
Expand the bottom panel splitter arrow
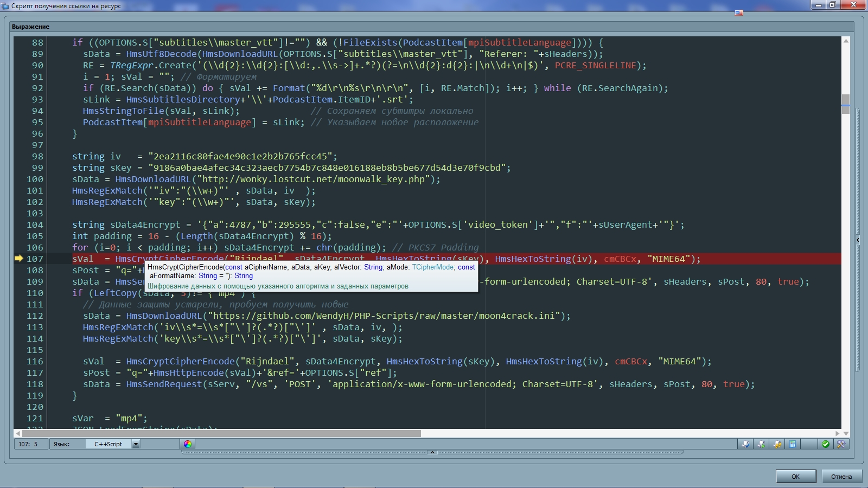[x=432, y=452]
